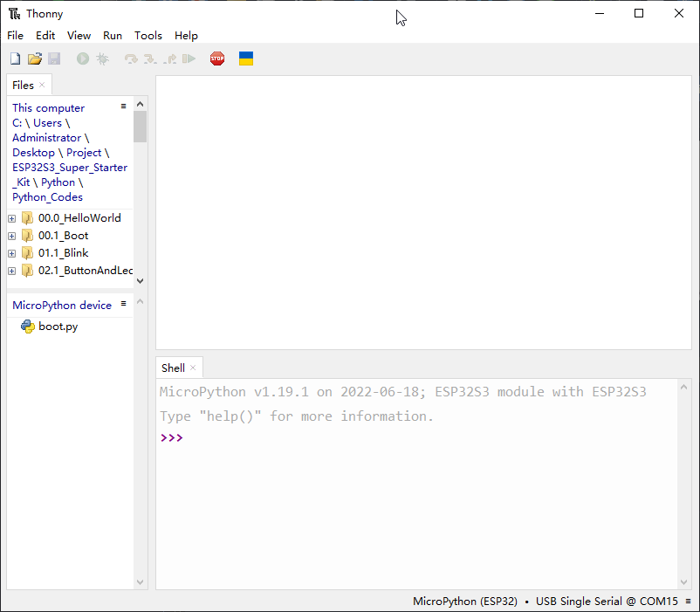Viewport: 700px width, 612px height.
Task: Click device files scrollbar down arrow
Action: pyautogui.click(x=141, y=582)
